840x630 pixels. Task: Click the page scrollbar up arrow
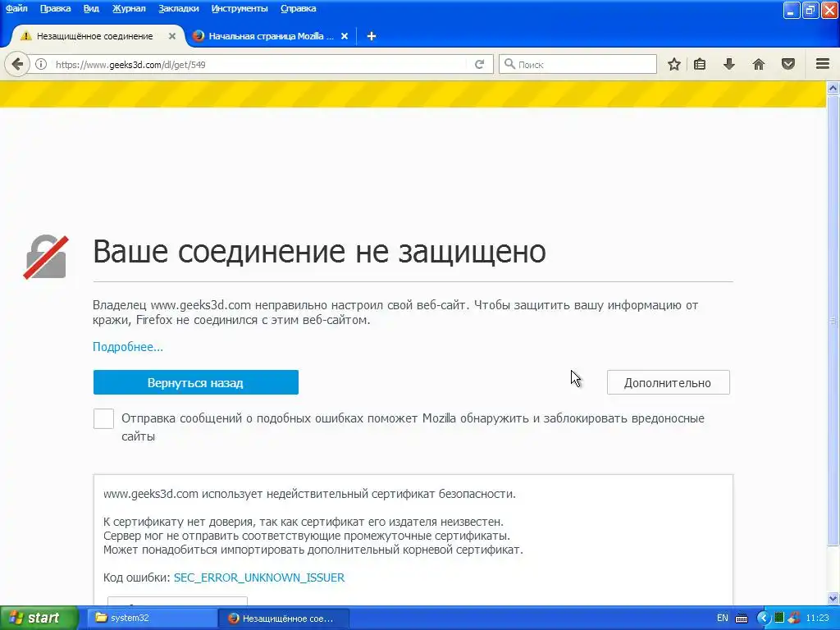tap(833, 88)
